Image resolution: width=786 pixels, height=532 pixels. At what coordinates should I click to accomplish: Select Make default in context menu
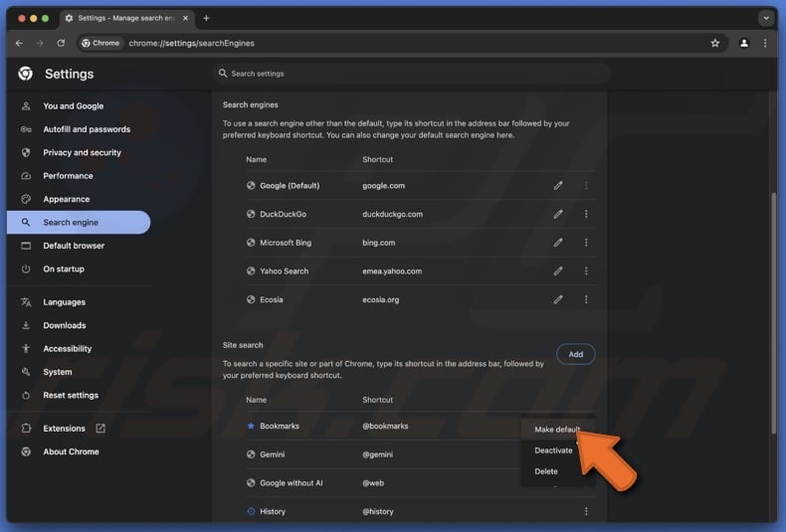click(x=556, y=430)
